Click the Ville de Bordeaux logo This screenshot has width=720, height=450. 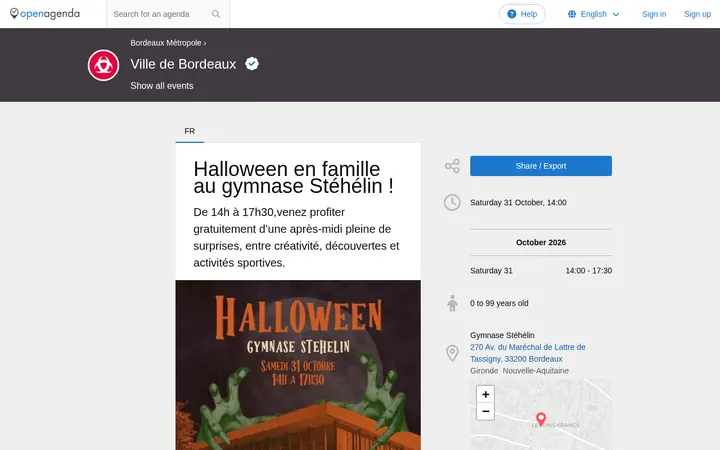click(x=103, y=65)
